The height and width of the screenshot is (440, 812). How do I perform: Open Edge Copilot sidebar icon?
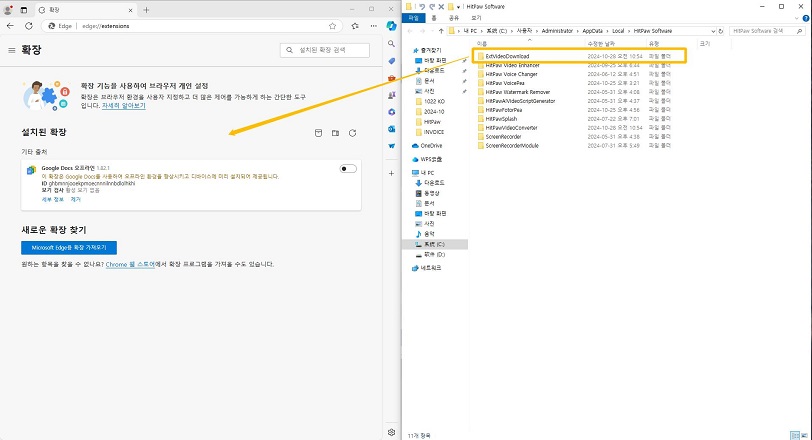pyautogui.click(x=392, y=26)
